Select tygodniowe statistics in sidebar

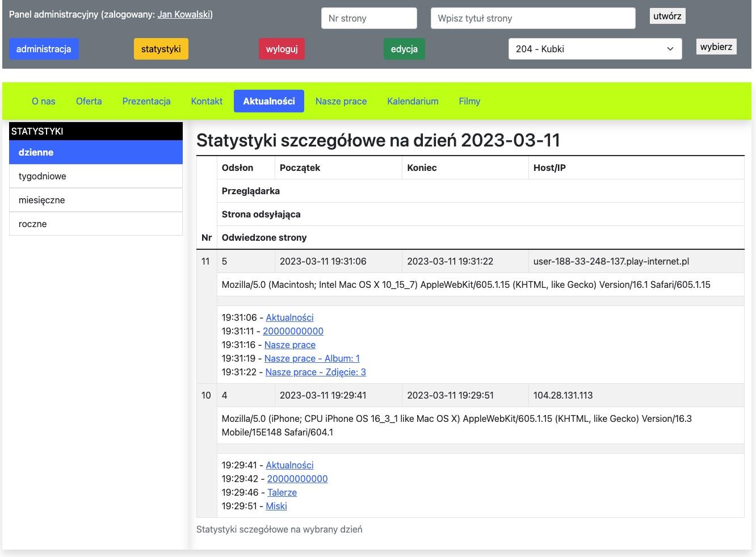(95, 176)
